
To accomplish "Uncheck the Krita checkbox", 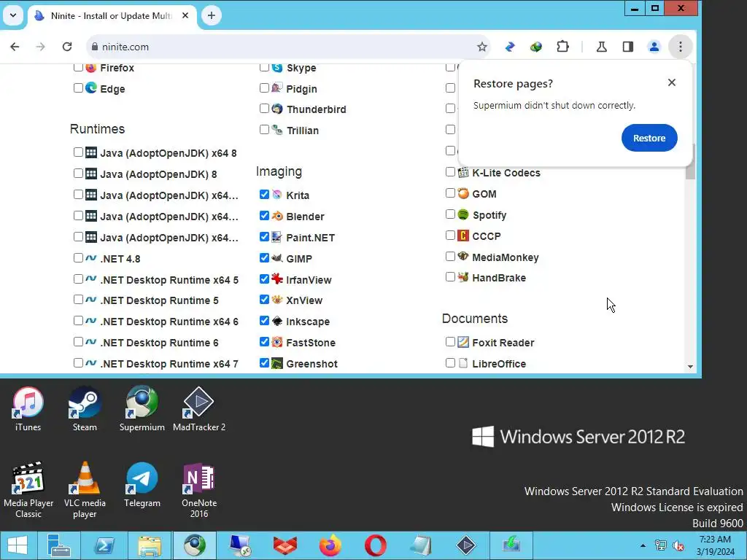I will [x=264, y=194].
